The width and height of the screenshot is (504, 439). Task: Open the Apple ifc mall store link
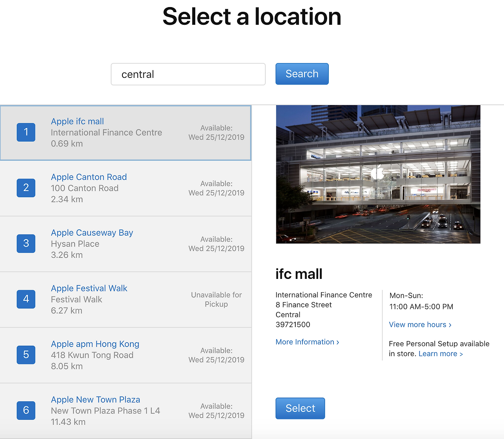click(78, 122)
